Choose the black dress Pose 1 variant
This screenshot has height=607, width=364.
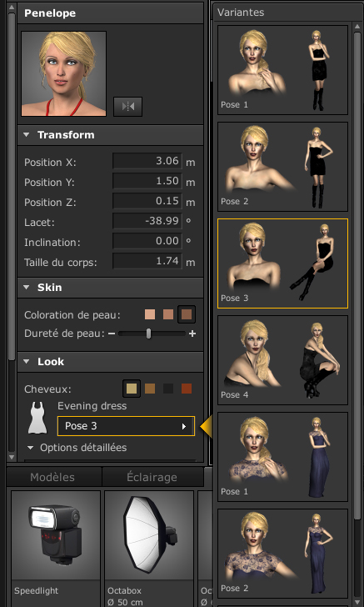pos(282,70)
